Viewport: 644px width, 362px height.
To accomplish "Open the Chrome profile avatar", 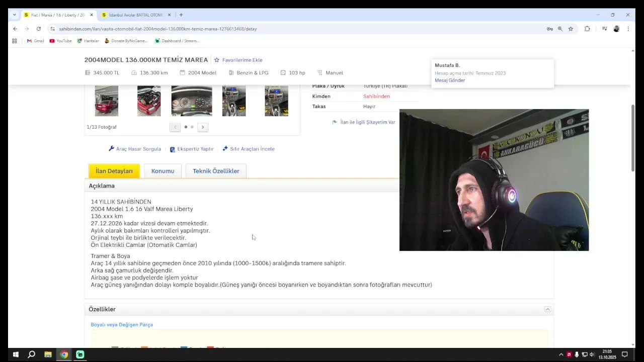I will (616, 29).
